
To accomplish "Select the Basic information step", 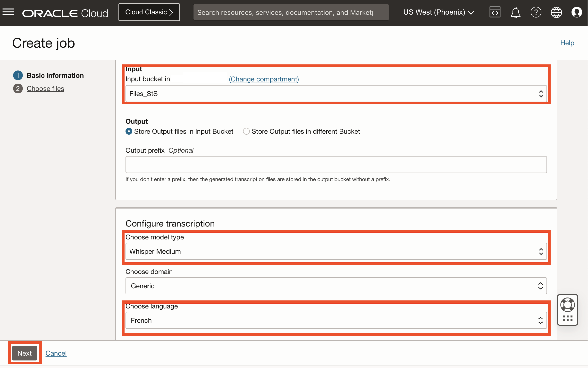I will tap(55, 75).
